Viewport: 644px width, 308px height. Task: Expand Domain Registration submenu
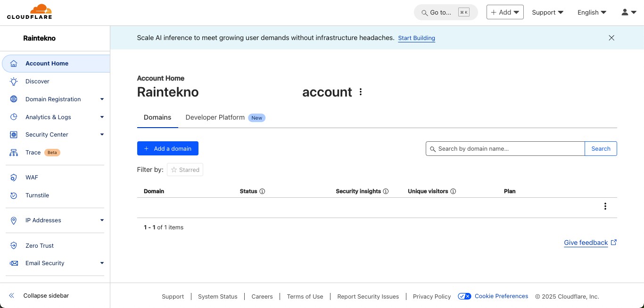pyautogui.click(x=102, y=99)
